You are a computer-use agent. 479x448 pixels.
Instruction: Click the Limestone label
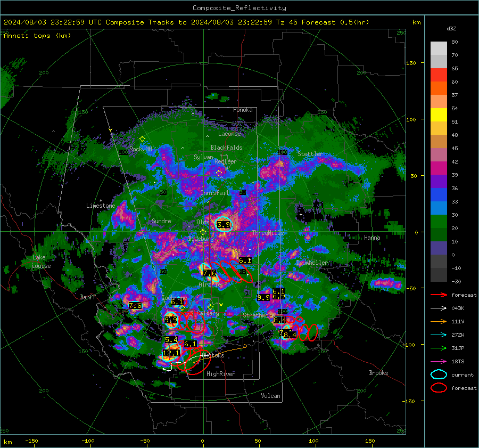[x=101, y=206]
